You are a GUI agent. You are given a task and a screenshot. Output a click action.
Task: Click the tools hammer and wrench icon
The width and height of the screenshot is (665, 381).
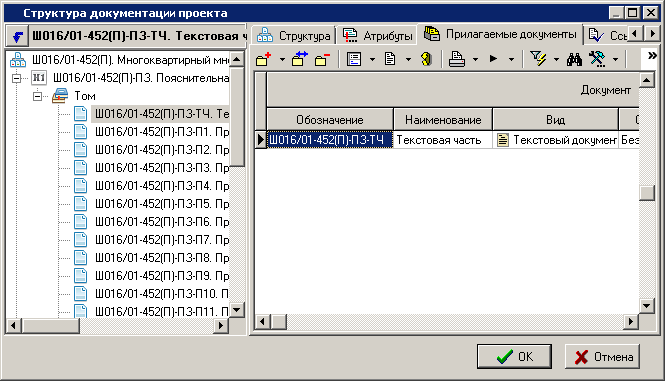tap(597, 59)
